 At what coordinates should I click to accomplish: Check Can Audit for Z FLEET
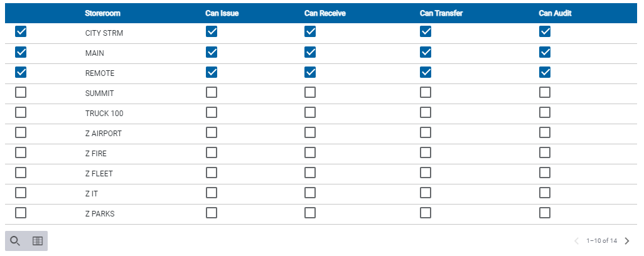pos(545,173)
